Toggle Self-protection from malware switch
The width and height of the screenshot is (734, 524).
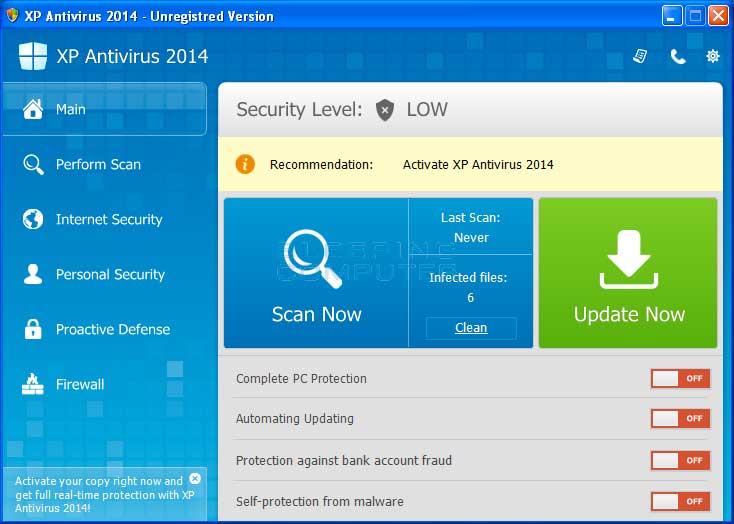pyautogui.click(x=680, y=502)
